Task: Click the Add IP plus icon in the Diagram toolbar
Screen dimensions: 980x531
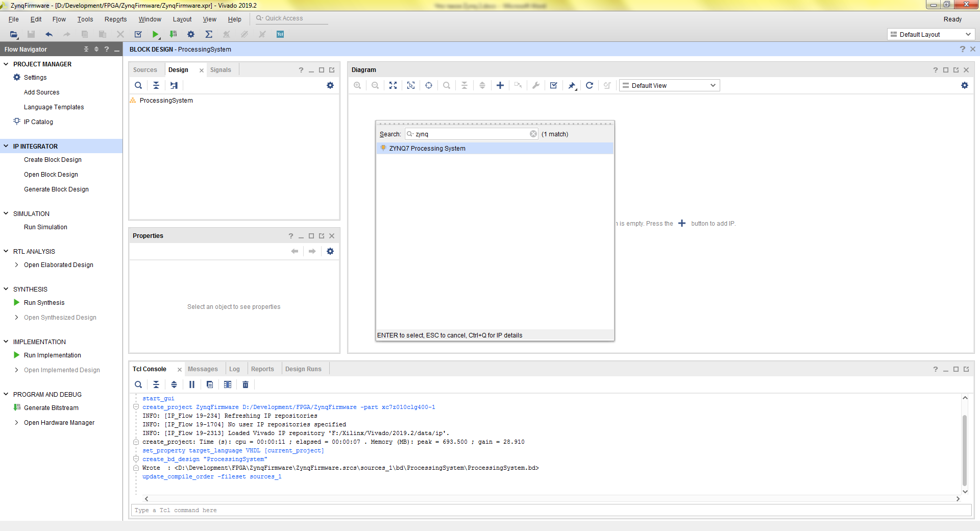Action: point(500,85)
